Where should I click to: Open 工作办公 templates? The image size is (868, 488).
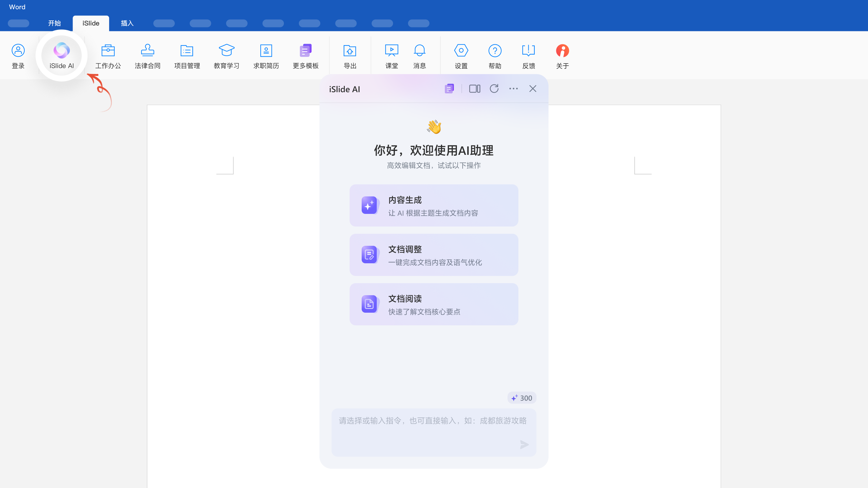(x=108, y=57)
